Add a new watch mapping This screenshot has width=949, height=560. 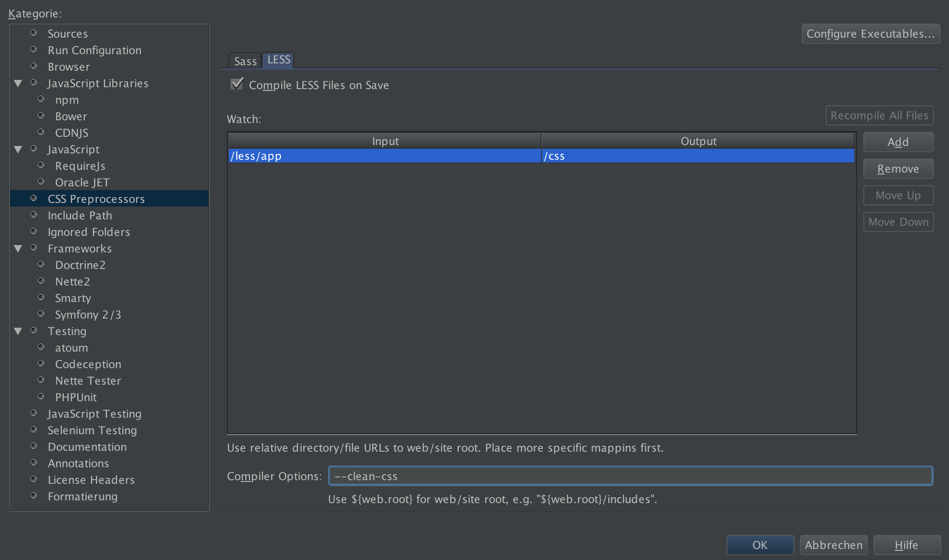[898, 142]
